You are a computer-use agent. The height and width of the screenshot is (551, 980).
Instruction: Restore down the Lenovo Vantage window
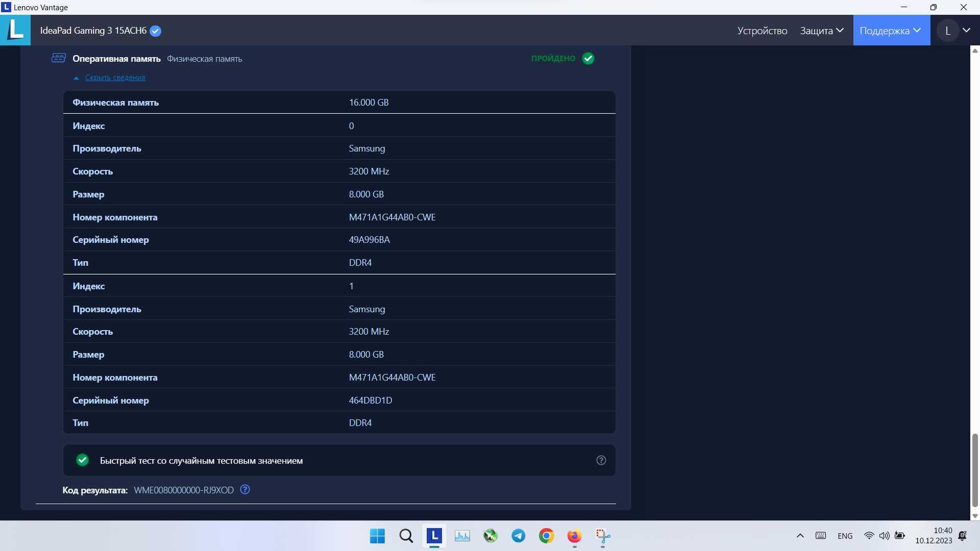point(934,7)
